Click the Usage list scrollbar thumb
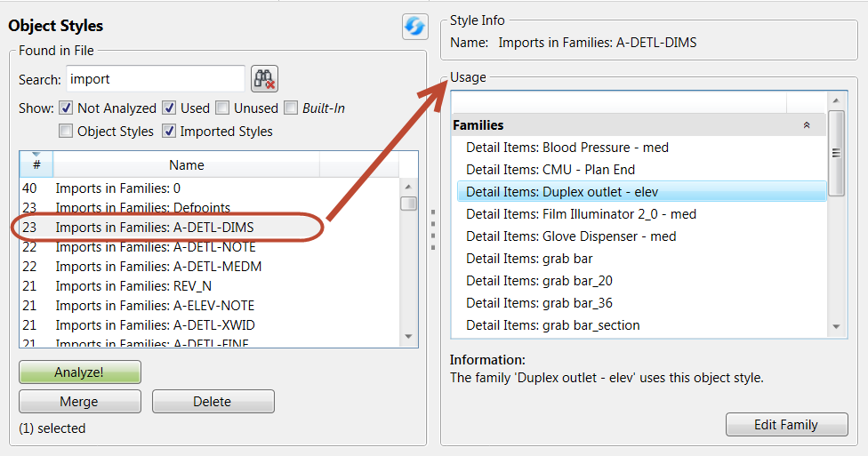Screen dimensions: 868x456 click(836, 153)
